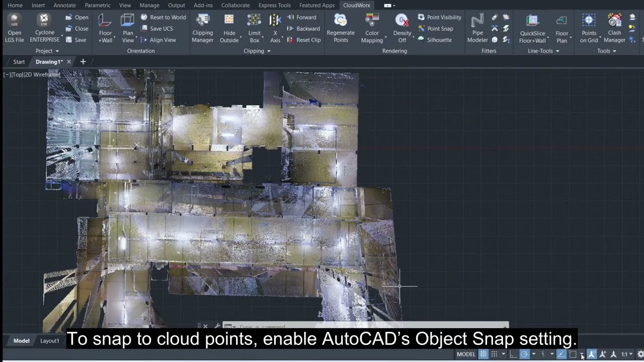Toggle the drawing grid display

coord(483,354)
